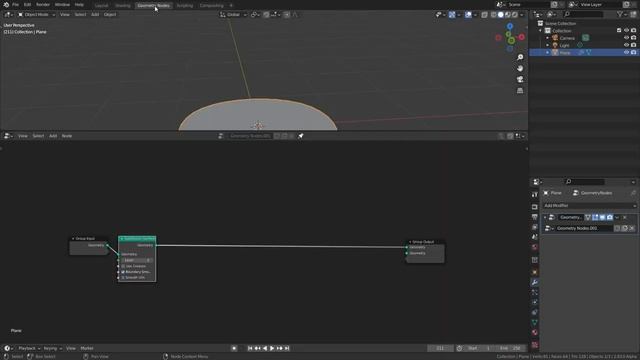
Task: Open the viewport editor type selector
Action: (x=8, y=15)
